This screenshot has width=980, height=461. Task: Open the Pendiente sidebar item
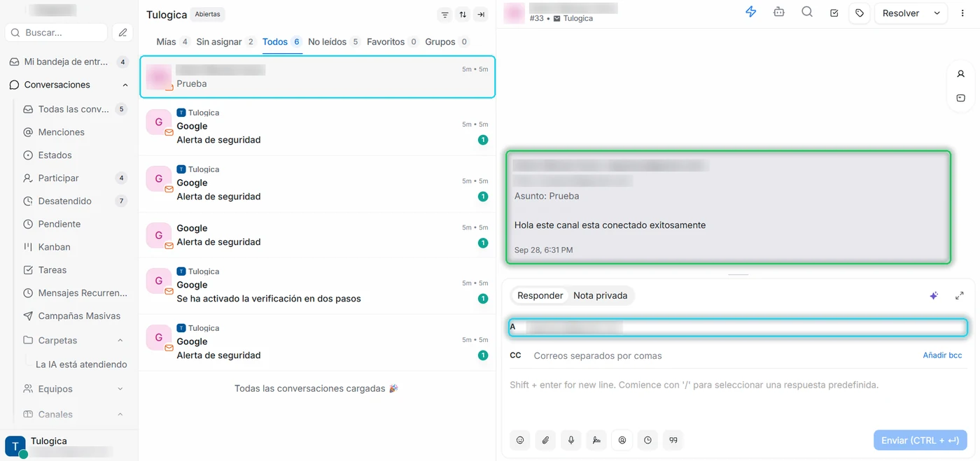click(74, 224)
